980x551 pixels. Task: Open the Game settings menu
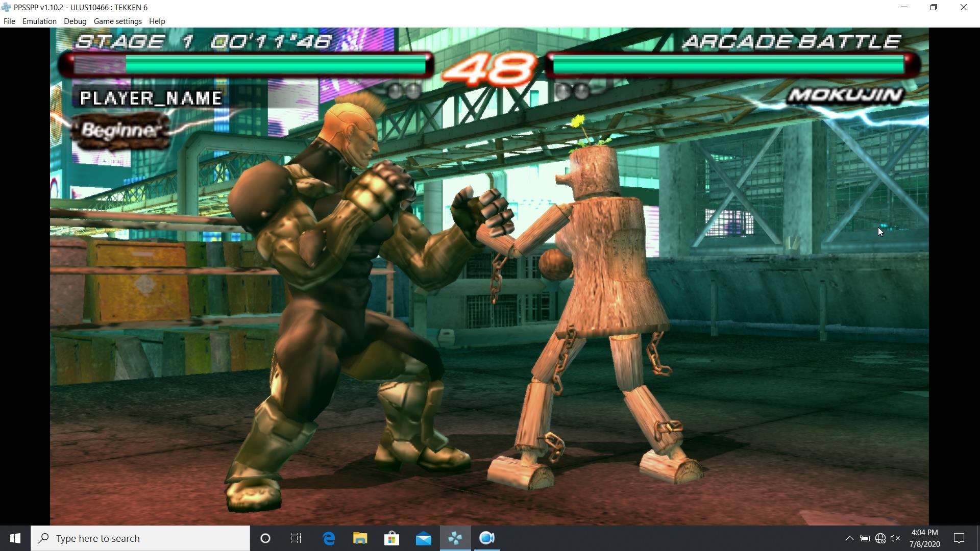click(117, 21)
